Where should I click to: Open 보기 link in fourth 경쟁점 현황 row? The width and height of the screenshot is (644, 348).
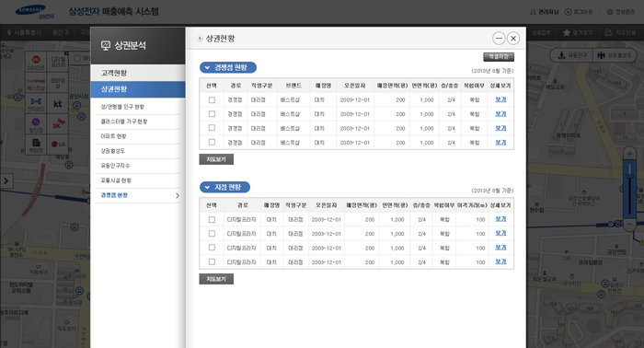[x=500, y=143]
